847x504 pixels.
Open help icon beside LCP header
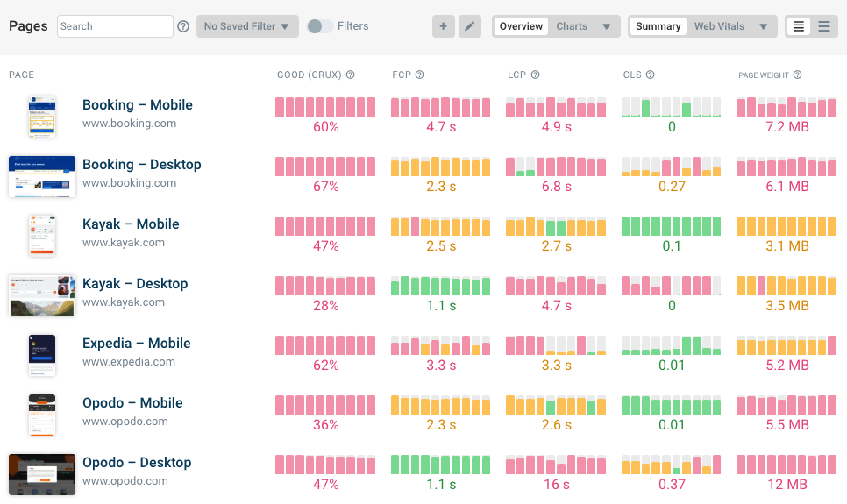(536, 75)
